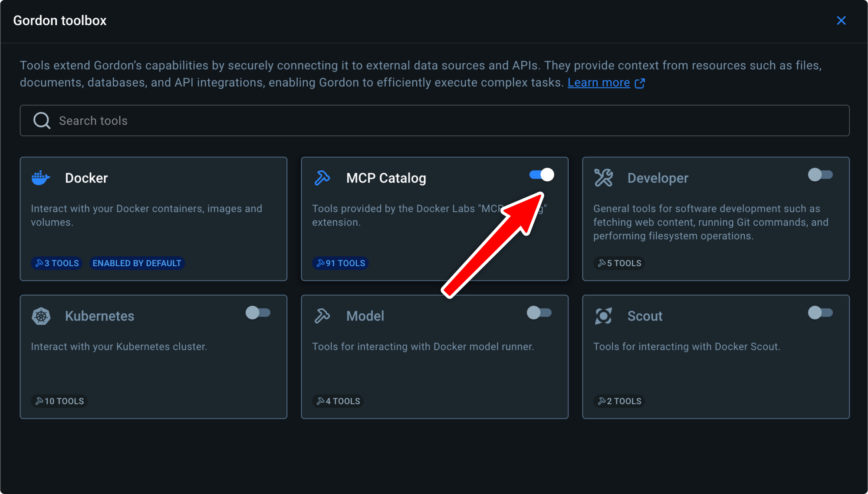Click the Search tools input field
868x494 pixels.
(x=434, y=121)
